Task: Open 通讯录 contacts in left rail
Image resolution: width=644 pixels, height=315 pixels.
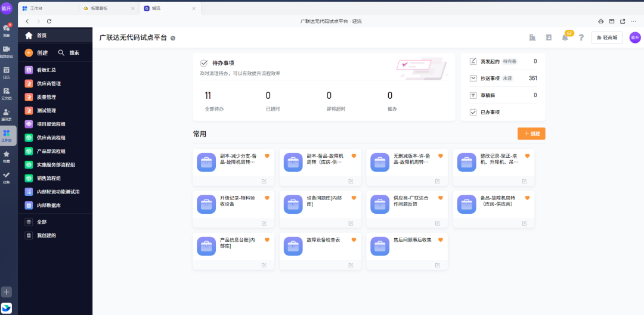Action: (7, 114)
